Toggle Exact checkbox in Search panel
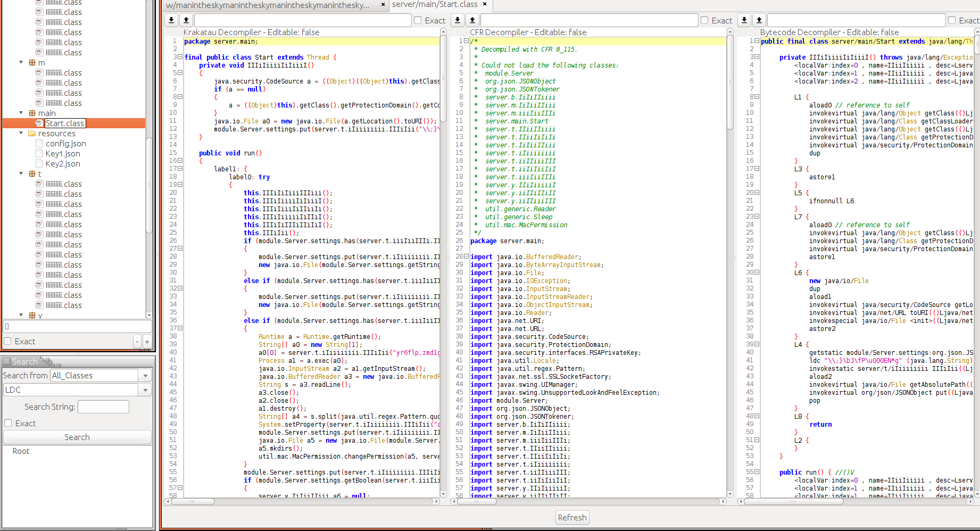The width and height of the screenshot is (980, 531). coord(8,423)
